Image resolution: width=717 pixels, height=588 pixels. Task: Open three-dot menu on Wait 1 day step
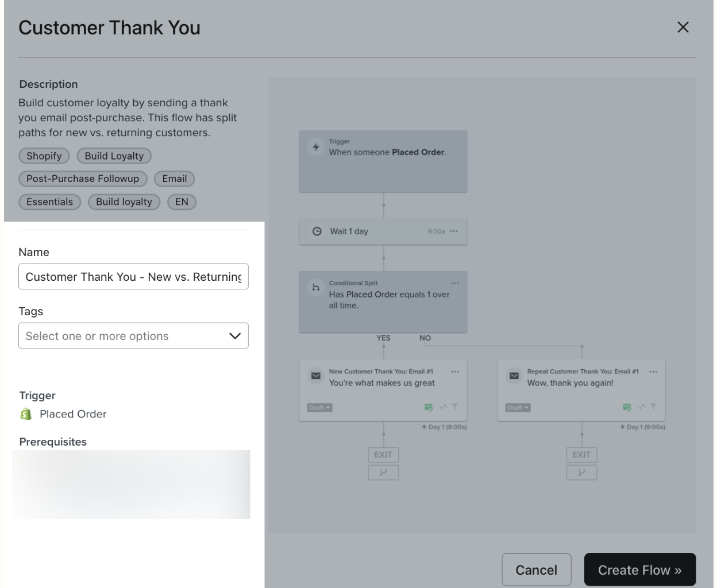tap(454, 231)
